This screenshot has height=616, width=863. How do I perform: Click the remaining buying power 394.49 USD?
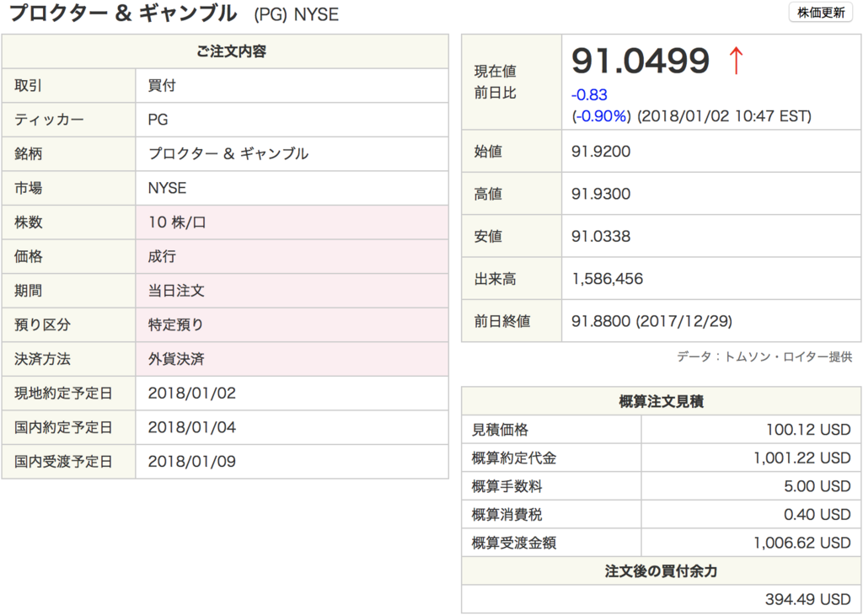coord(808,599)
